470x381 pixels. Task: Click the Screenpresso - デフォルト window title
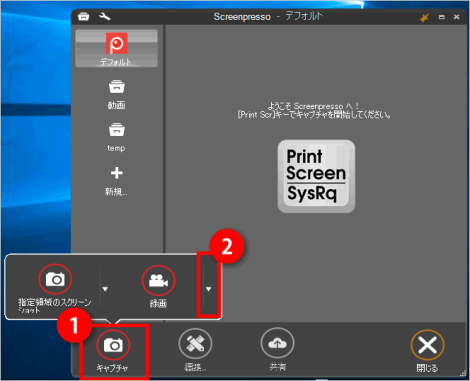268,16
